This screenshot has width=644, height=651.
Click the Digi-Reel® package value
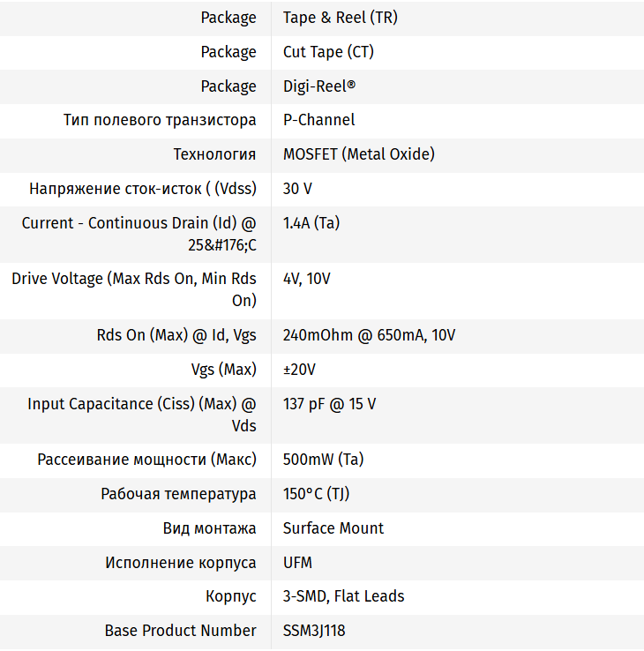point(319,86)
